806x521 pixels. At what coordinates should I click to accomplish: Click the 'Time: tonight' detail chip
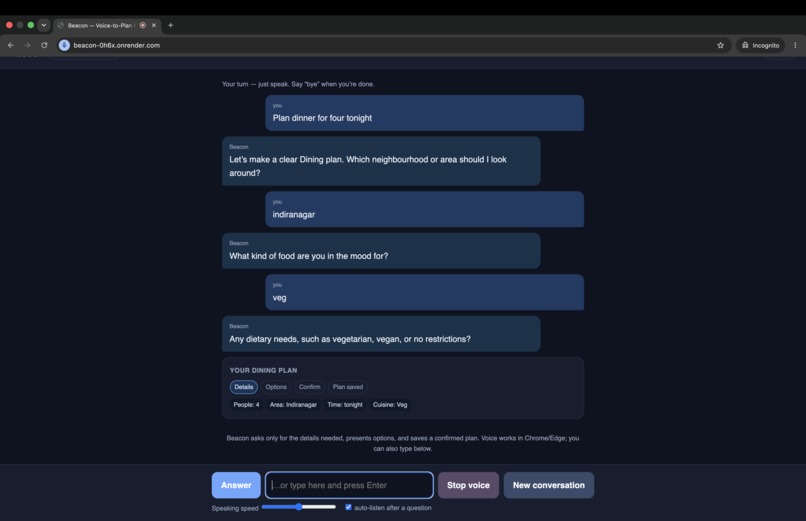pyautogui.click(x=345, y=404)
